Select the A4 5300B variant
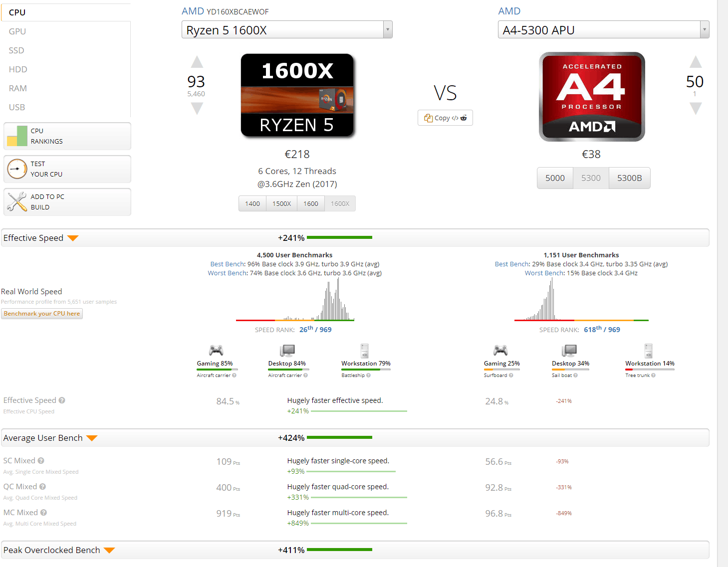728x567 pixels. (630, 178)
